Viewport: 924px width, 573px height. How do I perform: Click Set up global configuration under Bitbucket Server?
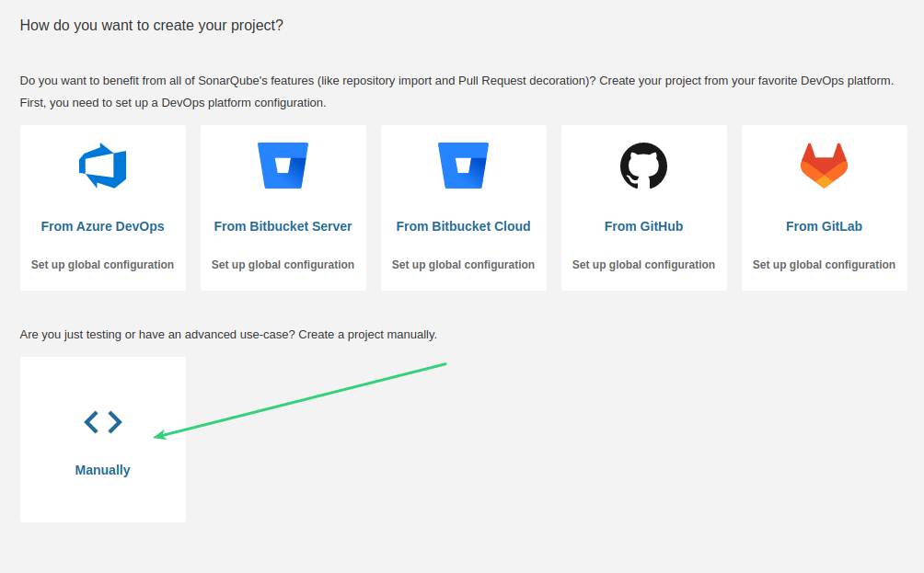click(x=283, y=264)
